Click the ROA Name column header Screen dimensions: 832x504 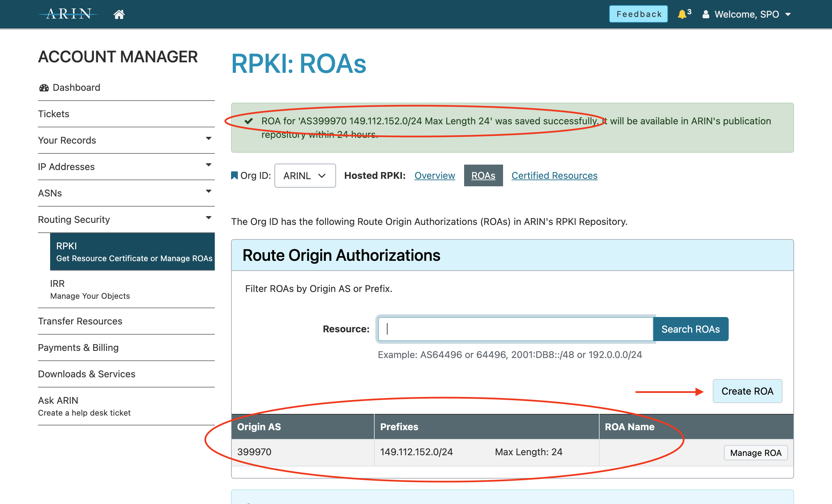[696, 427]
